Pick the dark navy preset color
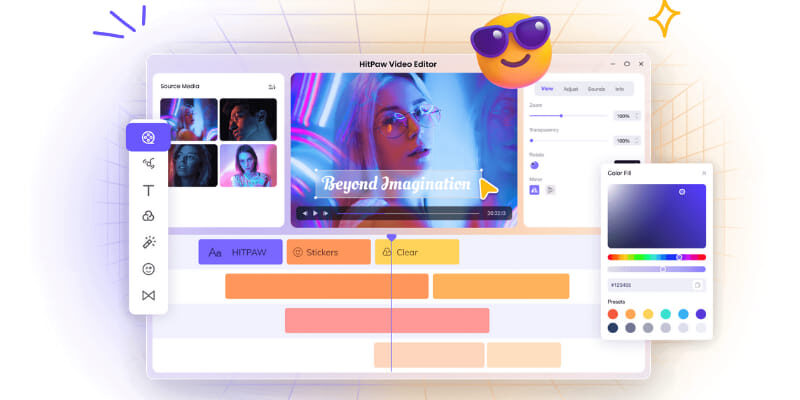This screenshot has height=400, width=800. pyautogui.click(x=613, y=328)
